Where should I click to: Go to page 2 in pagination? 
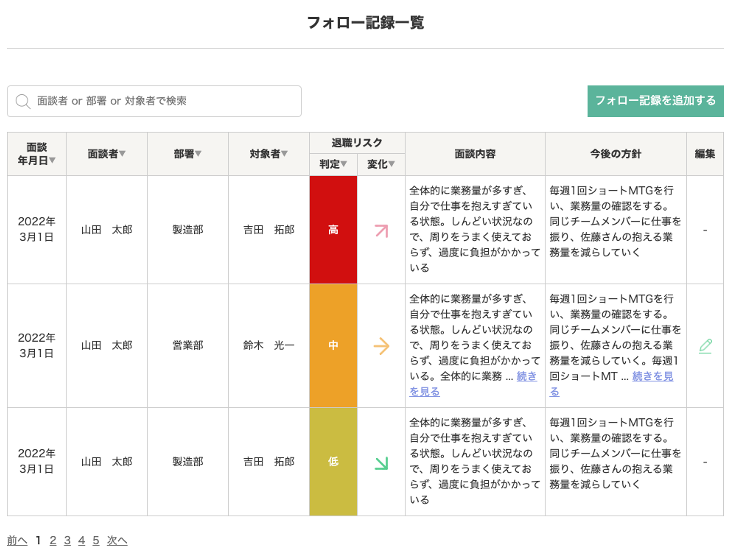click(x=53, y=541)
